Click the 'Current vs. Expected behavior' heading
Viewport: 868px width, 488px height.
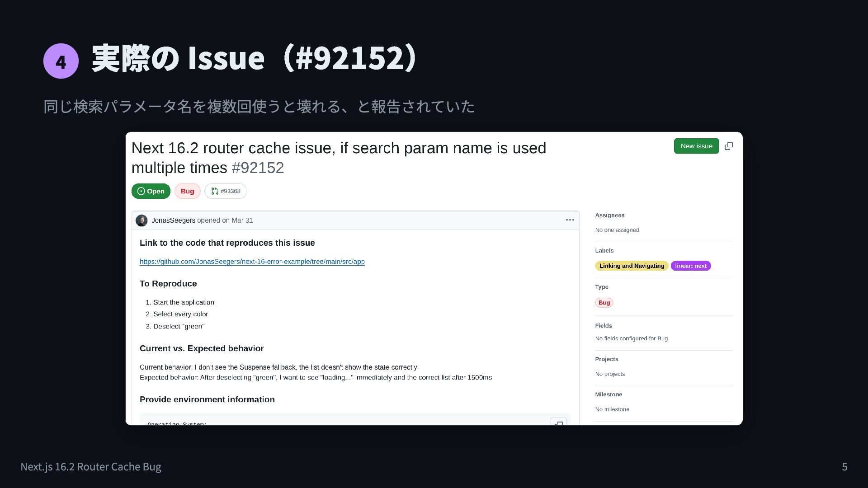pyautogui.click(x=202, y=348)
